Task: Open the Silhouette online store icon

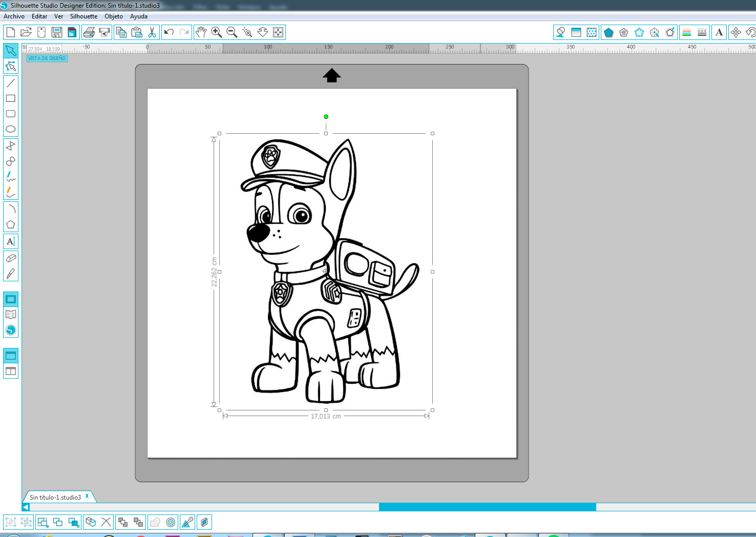Action: coord(11,330)
